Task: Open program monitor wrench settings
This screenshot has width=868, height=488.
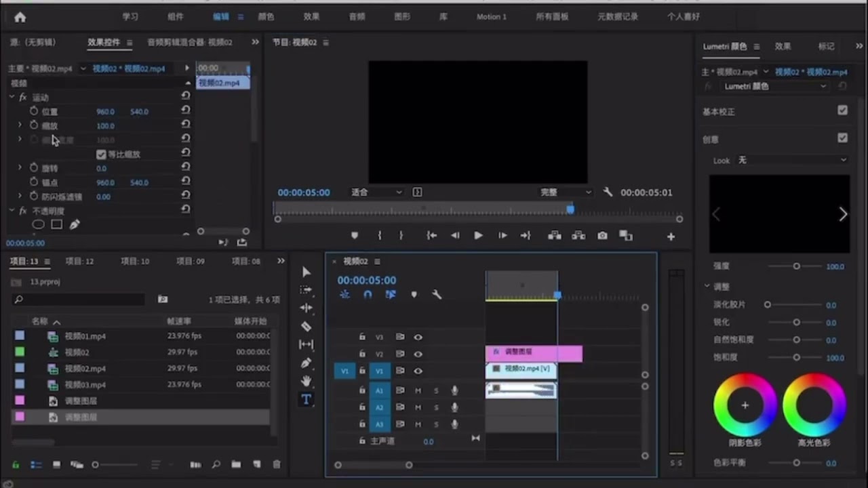Action: coord(608,192)
